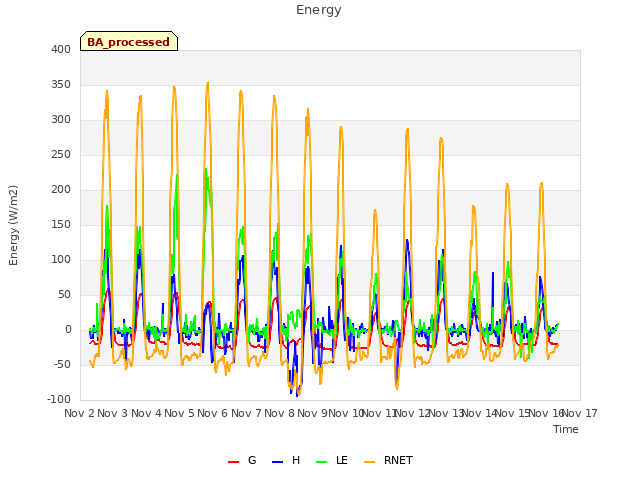The height and width of the screenshot is (480, 640).
Task: Select the LE legend label
Action: (x=342, y=460)
